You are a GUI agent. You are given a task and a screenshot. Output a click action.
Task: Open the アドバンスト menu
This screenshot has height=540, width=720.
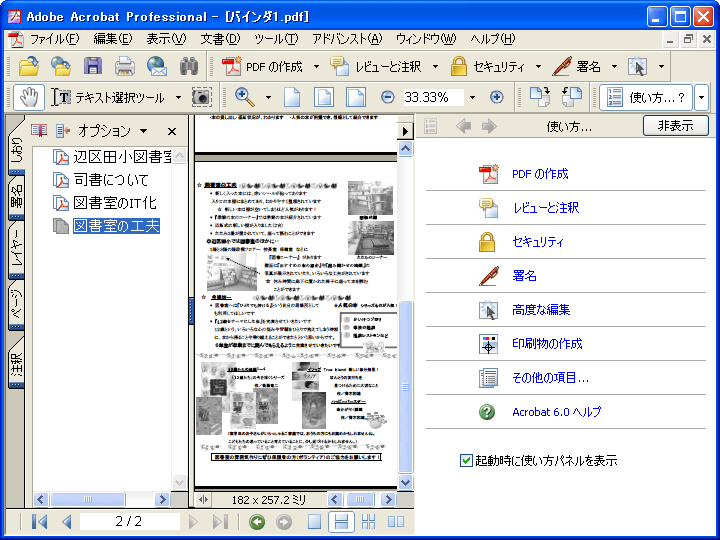pos(347,39)
